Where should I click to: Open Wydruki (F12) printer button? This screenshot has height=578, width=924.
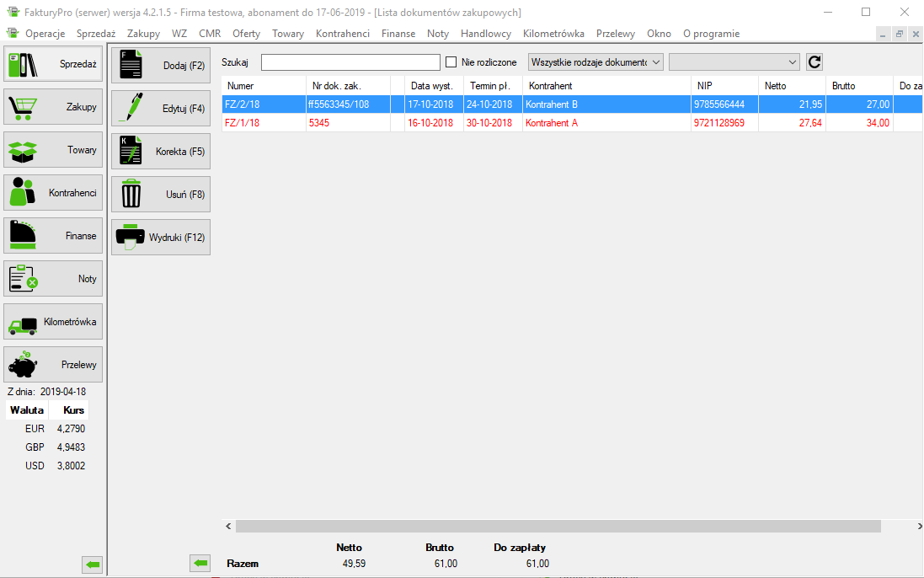pos(161,238)
